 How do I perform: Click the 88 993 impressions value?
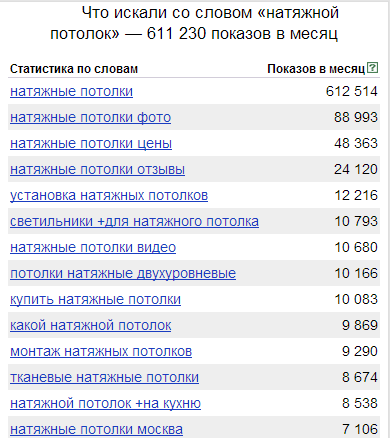tap(356, 117)
